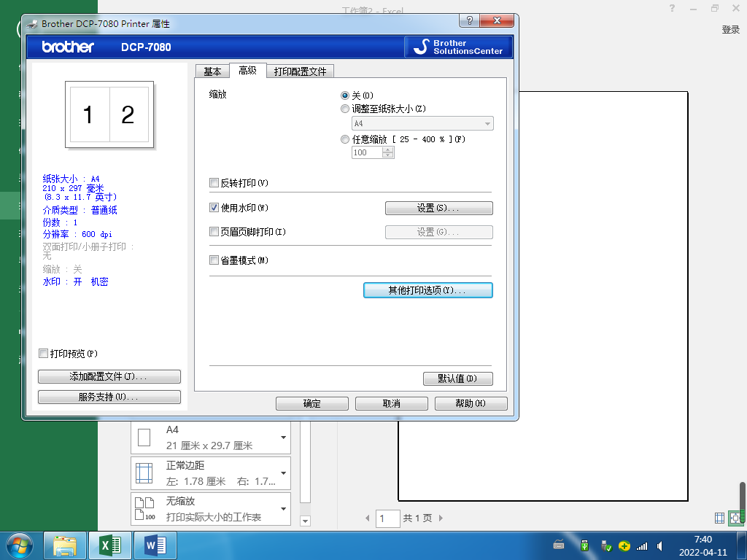Viewport: 747px width, 560px height.
Task: Click 登录 in the Excel window
Action: click(731, 29)
